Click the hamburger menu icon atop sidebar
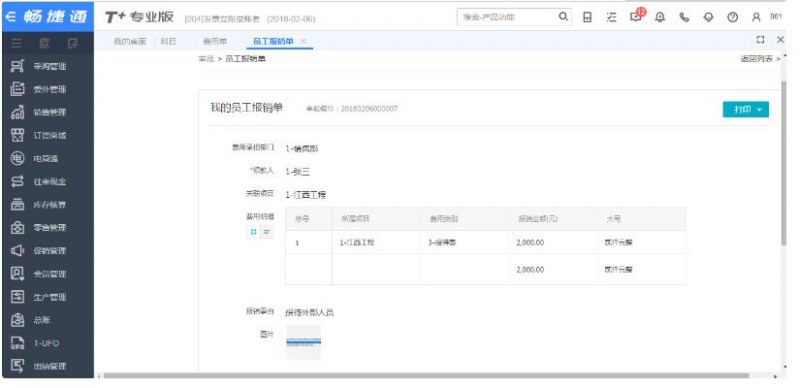 (17, 43)
